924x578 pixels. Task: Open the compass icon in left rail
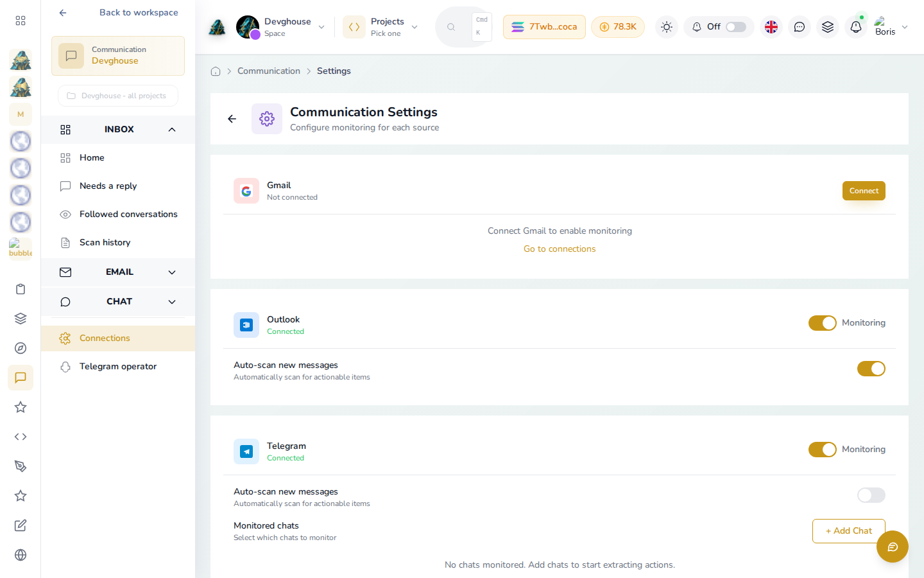(21, 348)
